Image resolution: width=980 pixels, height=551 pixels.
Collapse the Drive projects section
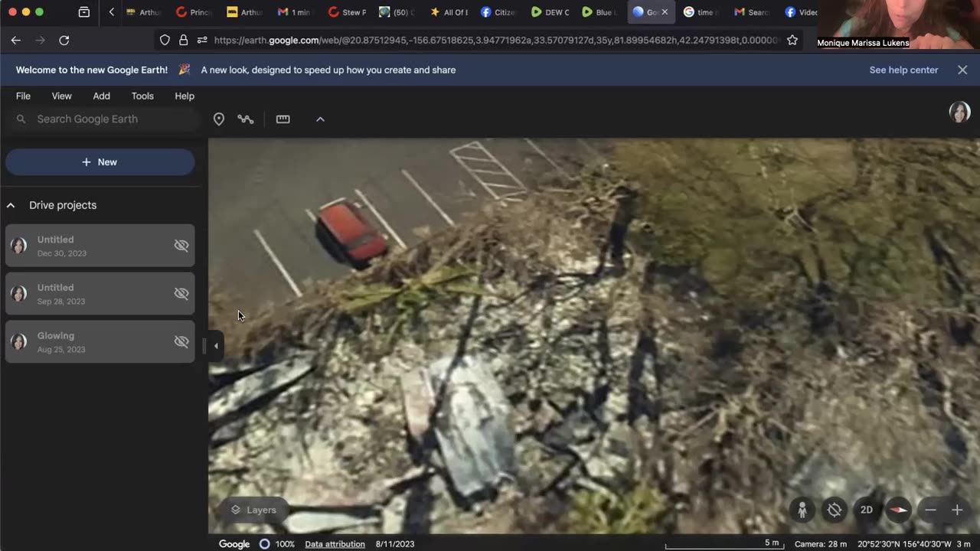point(11,205)
